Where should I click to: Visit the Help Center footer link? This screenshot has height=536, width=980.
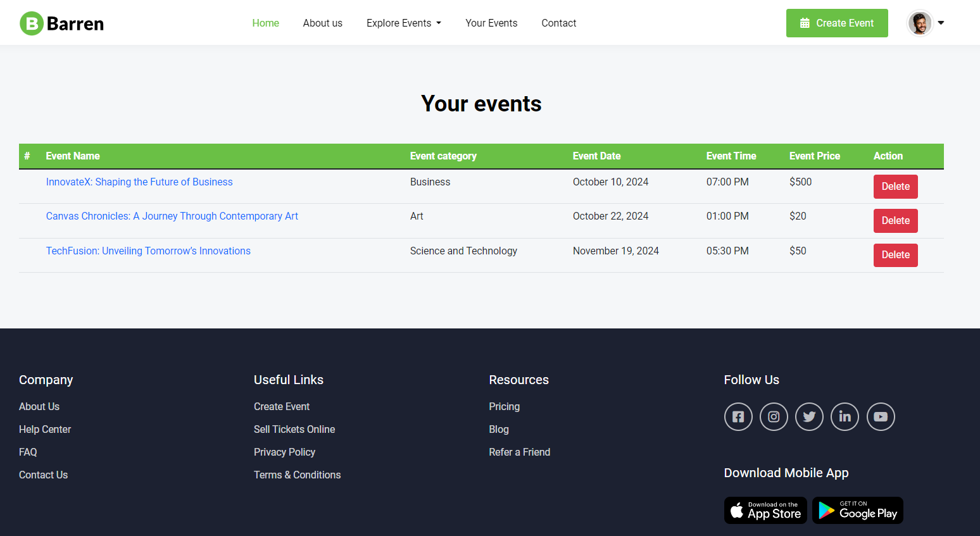click(45, 430)
